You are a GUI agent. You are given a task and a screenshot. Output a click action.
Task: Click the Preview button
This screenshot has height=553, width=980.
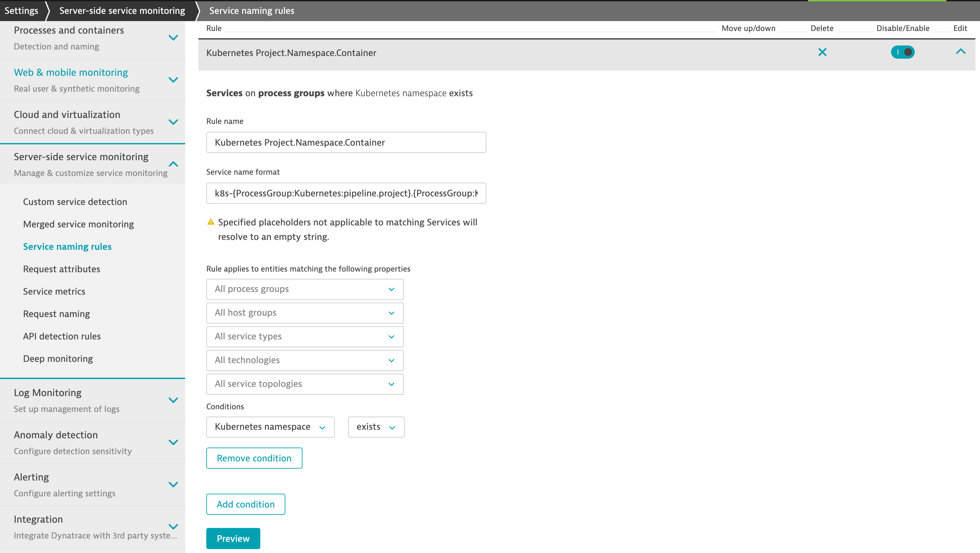233,538
